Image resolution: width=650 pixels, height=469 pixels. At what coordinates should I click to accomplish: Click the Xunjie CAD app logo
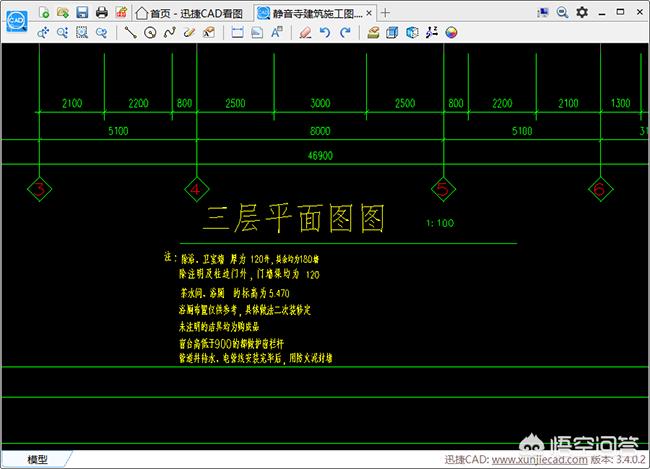pyautogui.click(x=17, y=21)
